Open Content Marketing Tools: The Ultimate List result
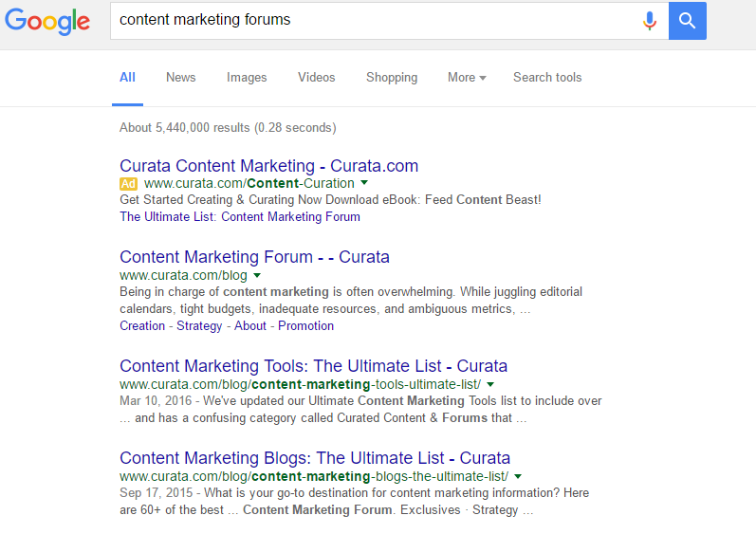The image size is (756, 534). [313, 366]
